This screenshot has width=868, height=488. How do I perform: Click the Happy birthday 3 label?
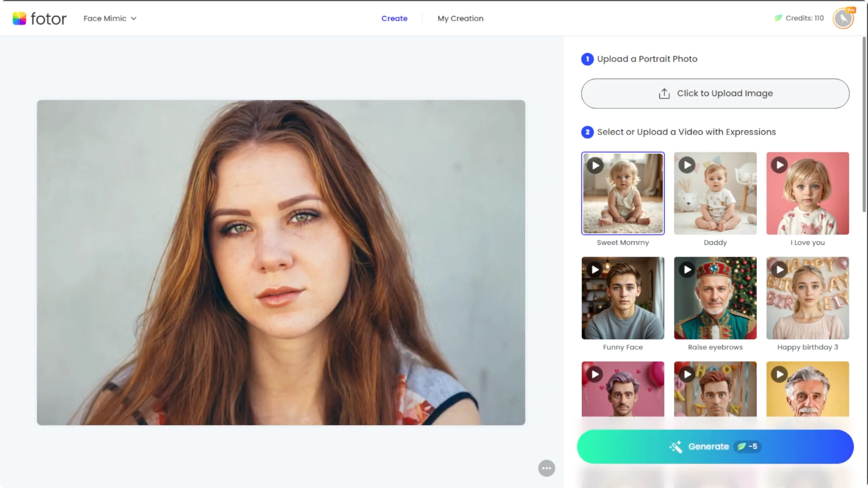807,347
